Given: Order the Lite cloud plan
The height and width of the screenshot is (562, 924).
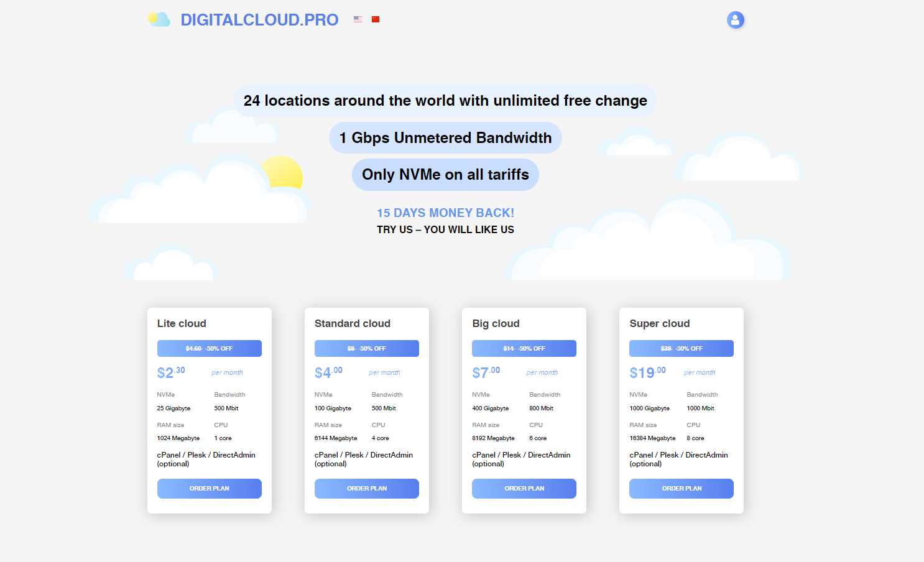Looking at the screenshot, I should [x=209, y=489].
